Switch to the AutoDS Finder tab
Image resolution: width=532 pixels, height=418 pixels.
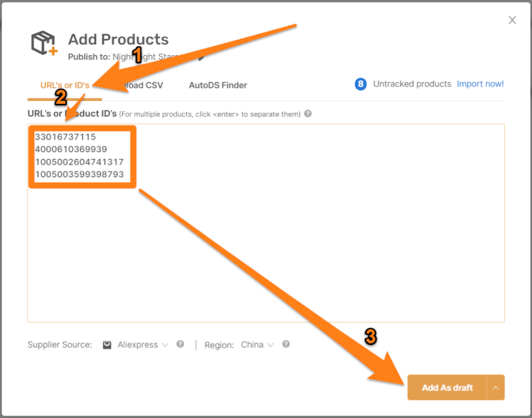tap(218, 85)
